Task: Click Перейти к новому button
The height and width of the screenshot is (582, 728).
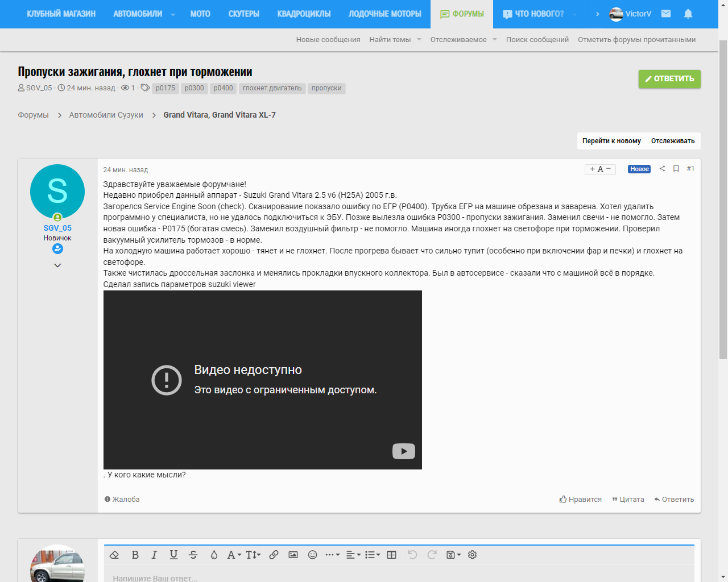Action: [x=611, y=141]
